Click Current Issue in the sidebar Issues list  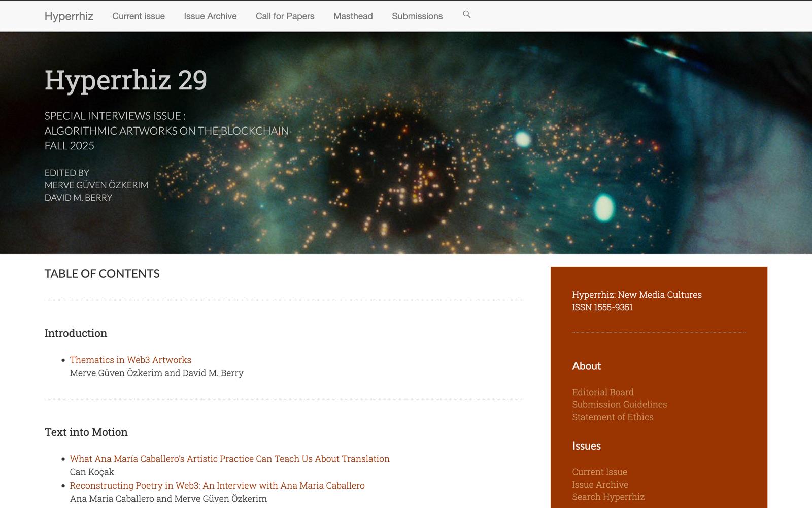pyautogui.click(x=599, y=472)
